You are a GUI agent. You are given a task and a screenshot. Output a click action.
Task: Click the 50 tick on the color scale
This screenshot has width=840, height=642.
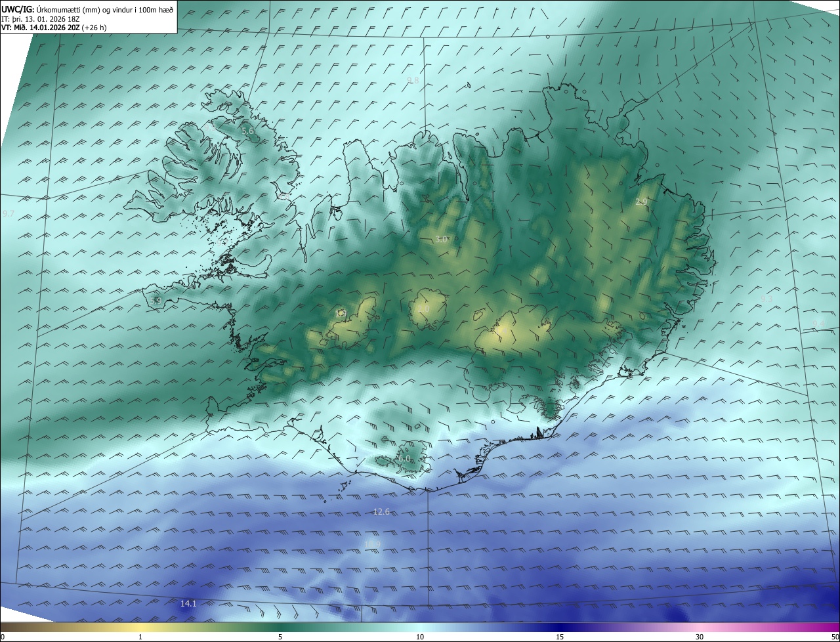point(835,637)
